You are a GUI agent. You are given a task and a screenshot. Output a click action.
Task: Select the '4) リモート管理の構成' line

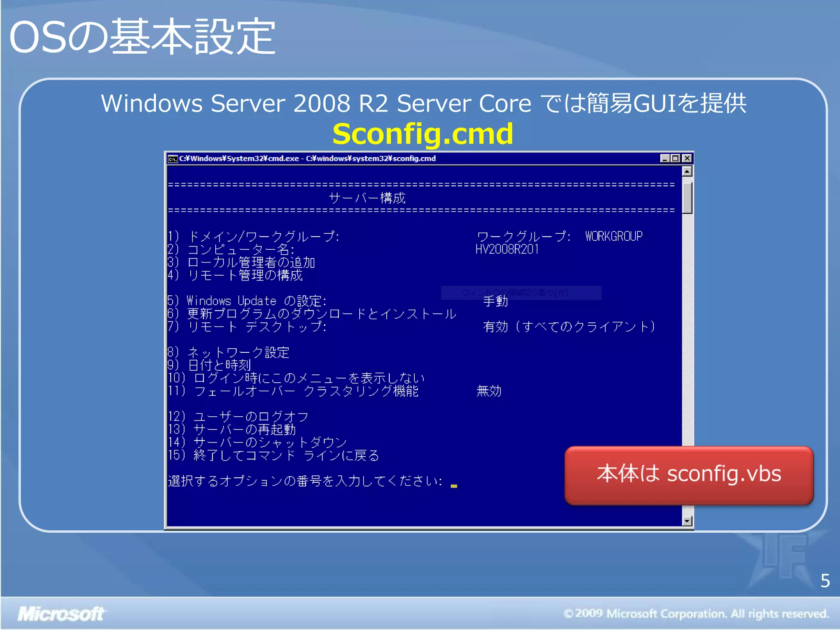[x=235, y=275]
